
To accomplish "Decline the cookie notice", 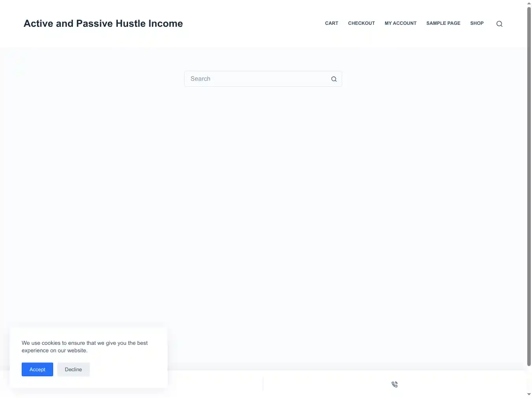I will click(73, 369).
